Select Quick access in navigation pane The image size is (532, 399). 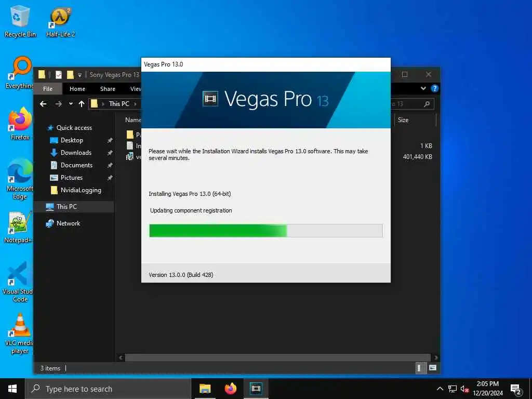(74, 128)
